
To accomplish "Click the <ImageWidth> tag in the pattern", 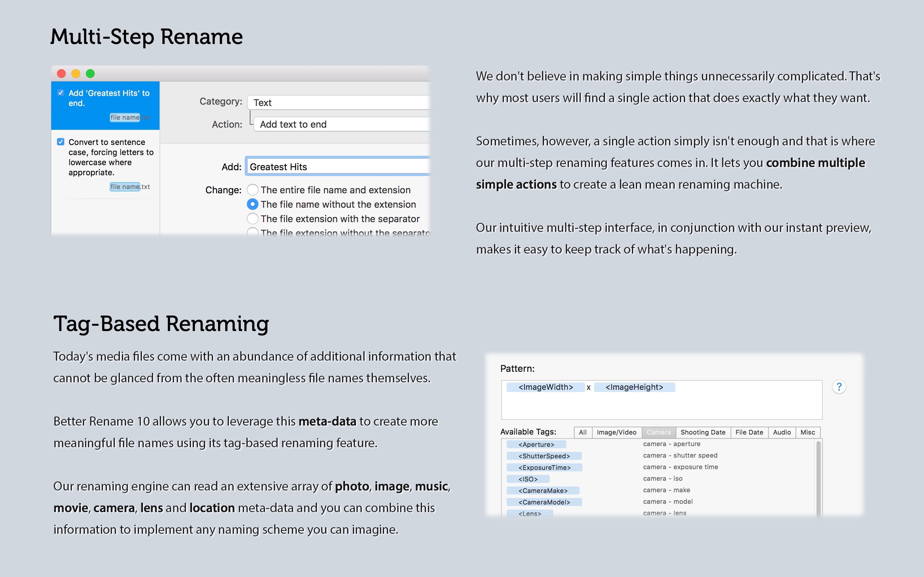I will [x=545, y=387].
